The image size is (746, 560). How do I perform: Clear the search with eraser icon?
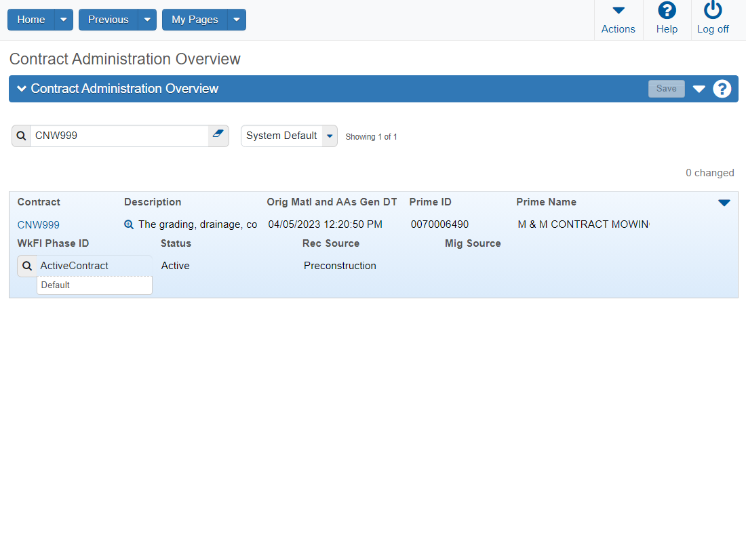click(x=218, y=134)
